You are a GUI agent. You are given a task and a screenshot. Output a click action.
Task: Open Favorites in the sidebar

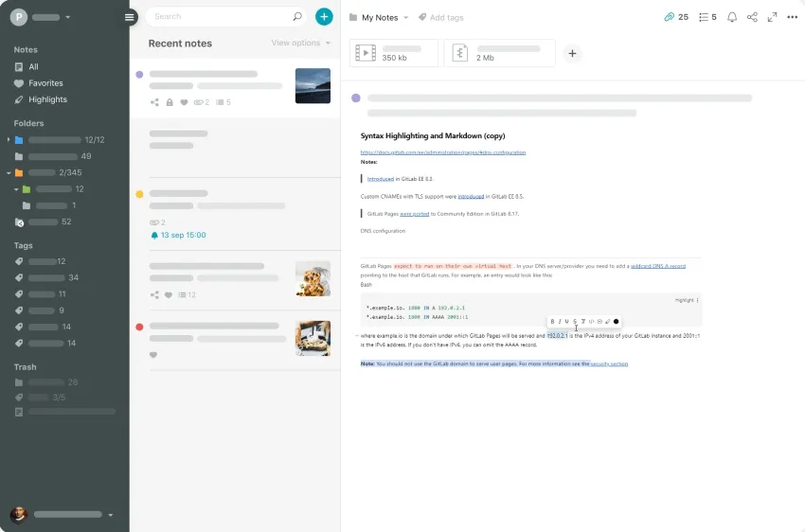tap(39, 83)
